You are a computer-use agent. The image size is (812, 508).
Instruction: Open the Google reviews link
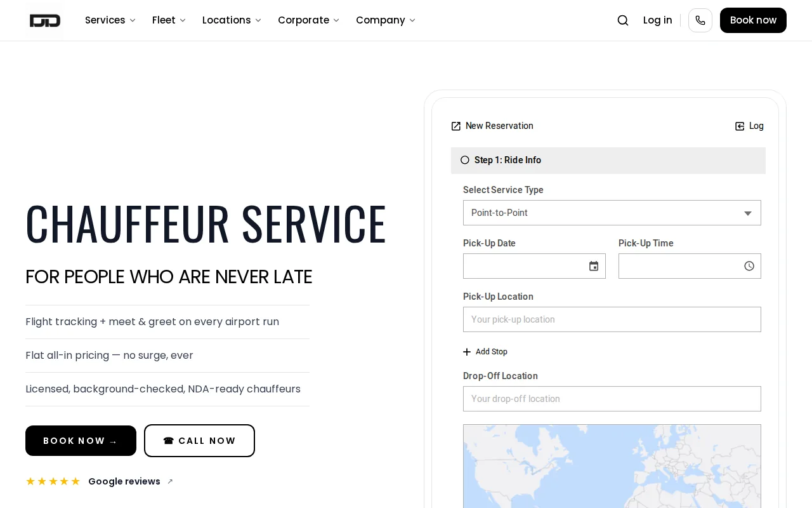124,481
